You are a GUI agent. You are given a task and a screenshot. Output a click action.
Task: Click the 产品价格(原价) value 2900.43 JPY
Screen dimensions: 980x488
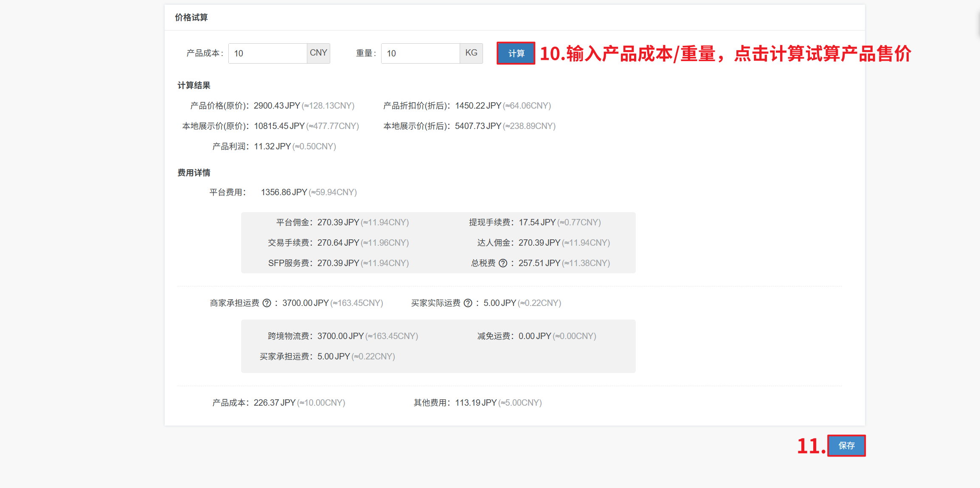point(277,106)
